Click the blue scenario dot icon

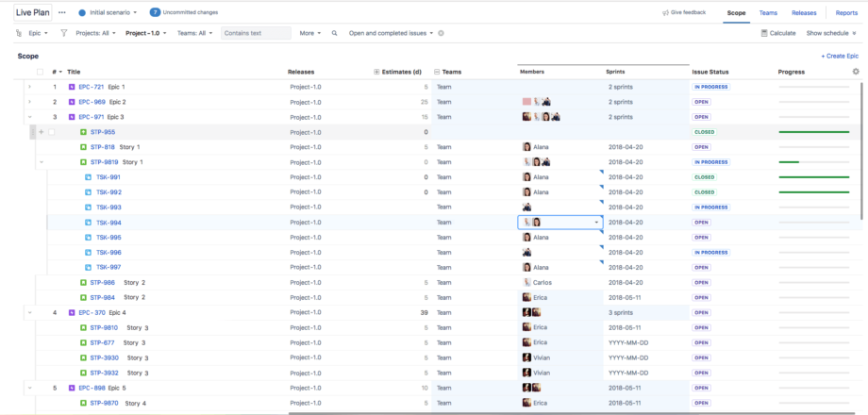coord(82,12)
